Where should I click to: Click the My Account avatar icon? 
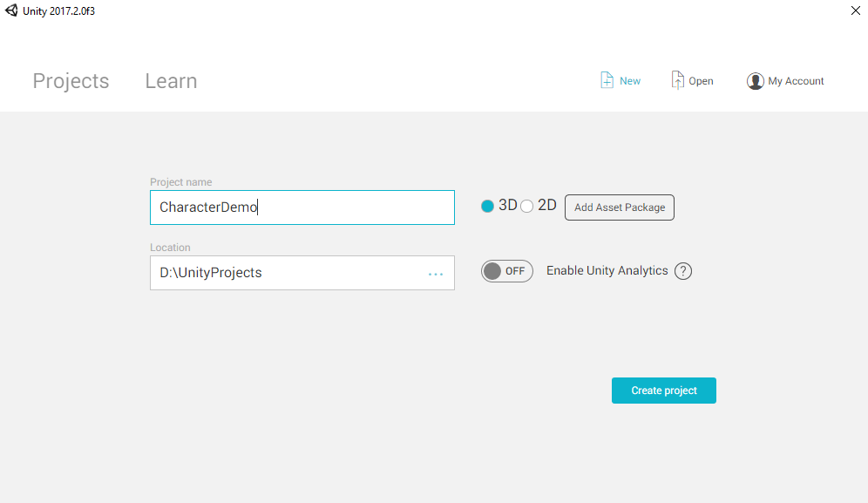point(756,81)
